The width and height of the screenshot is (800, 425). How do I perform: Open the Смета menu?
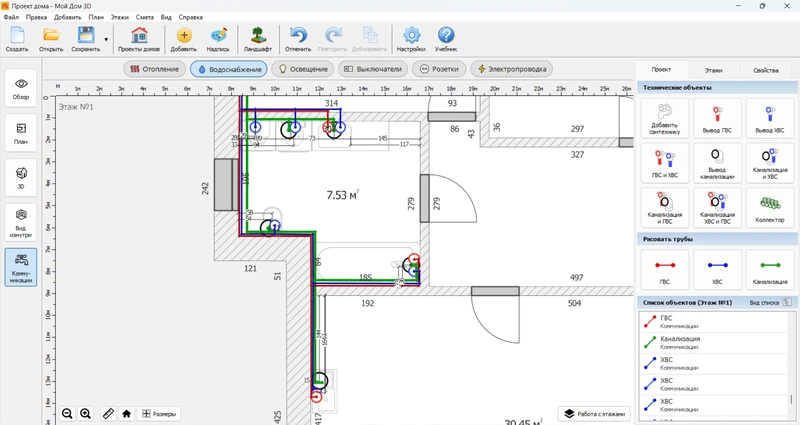point(145,17)
